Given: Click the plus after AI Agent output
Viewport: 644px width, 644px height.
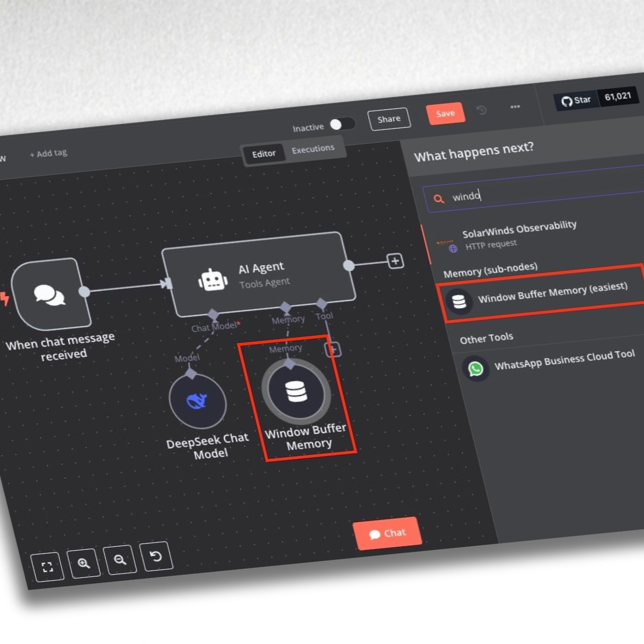Looking at the screenshot, I should tap(396, 261).
